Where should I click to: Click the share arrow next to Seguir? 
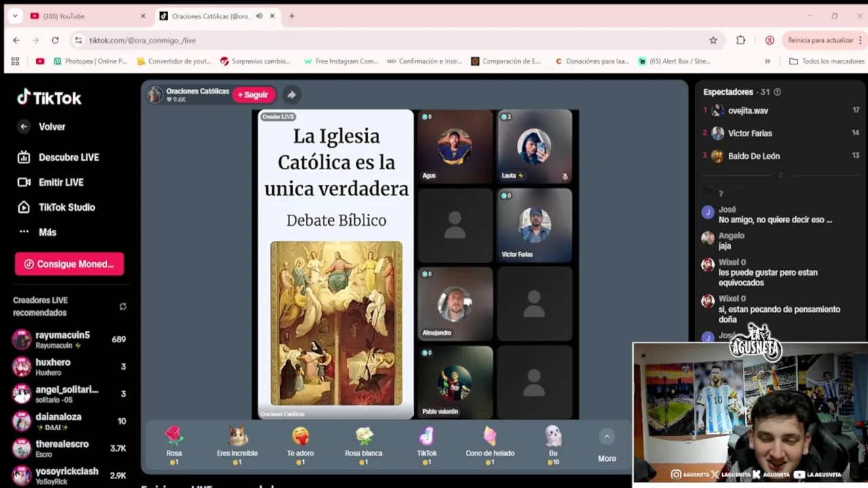tap(291, 95)
